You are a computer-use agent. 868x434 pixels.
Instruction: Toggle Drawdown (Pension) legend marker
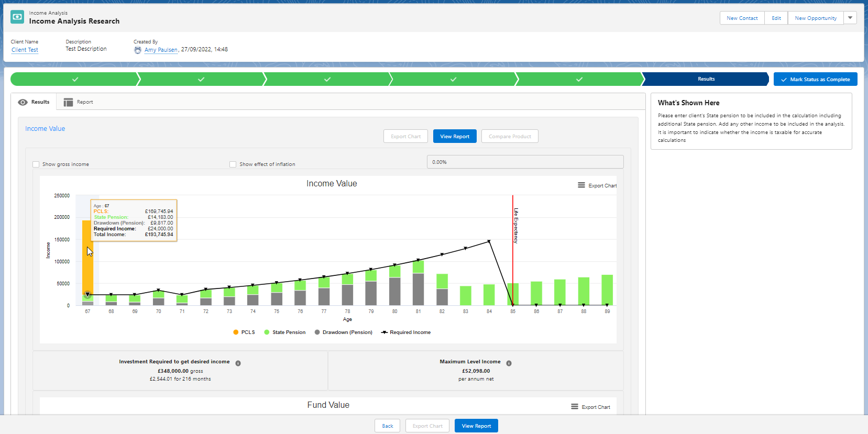pyautogui.click(x=317, y=332)
